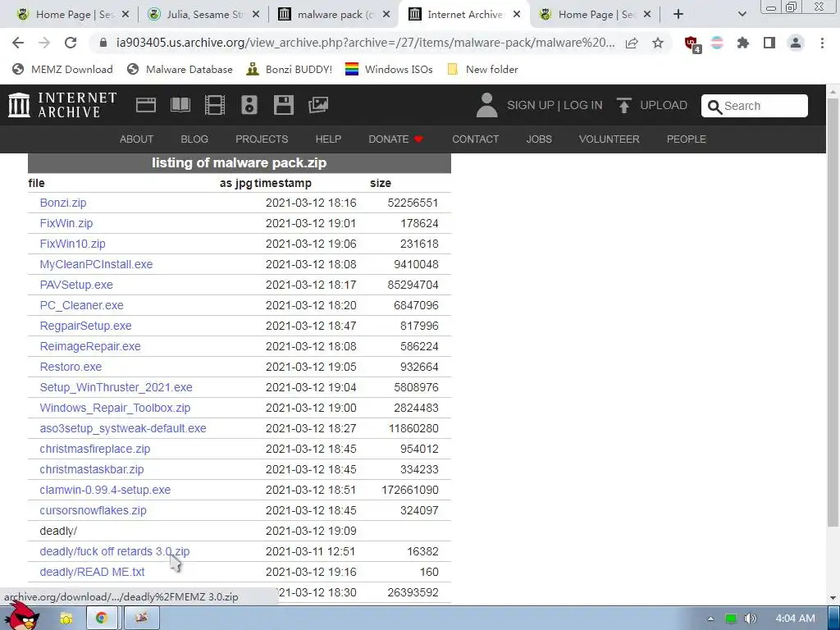Open the CONTACT menu item
The height and width of the screenshot is (630, 840).
475,139
